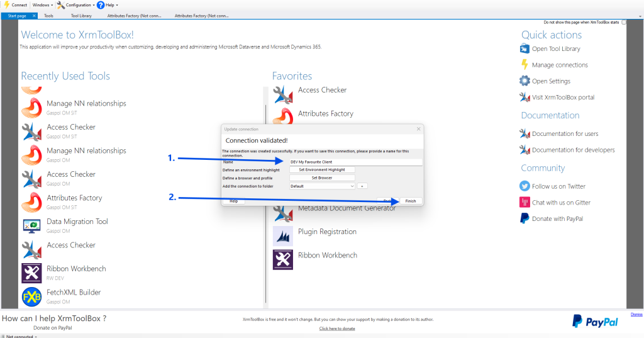
Task: Tick 'Do not show this page' checkbox
Action: 624,22
